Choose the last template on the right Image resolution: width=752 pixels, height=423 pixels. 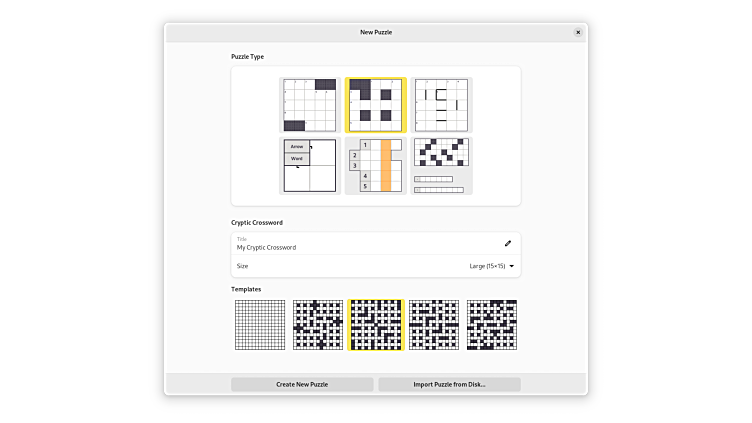(492, 325)
